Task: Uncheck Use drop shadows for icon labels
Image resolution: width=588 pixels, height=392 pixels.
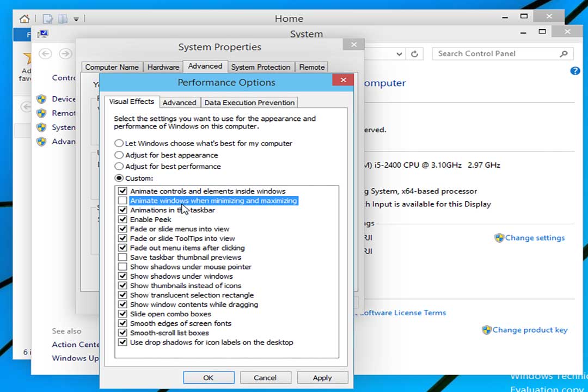Action: 122,342
